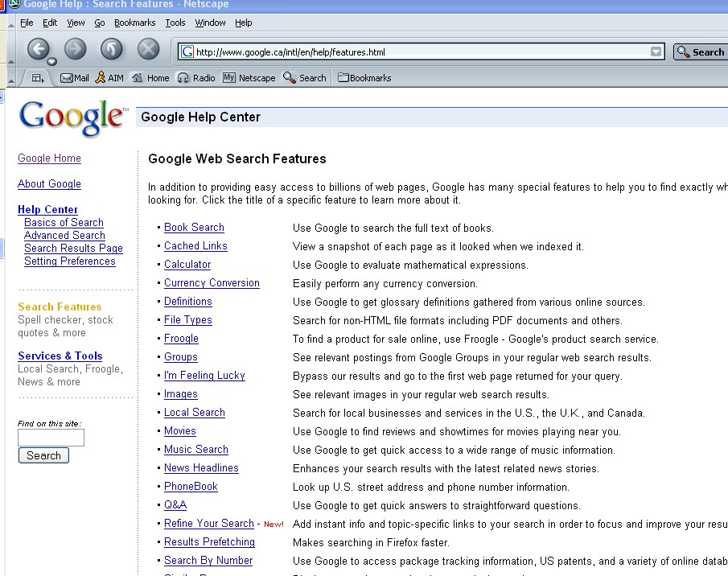The width and height of the screenshot is (728, 576).
Task: Open the Basics of Search link
Action: 64,223
